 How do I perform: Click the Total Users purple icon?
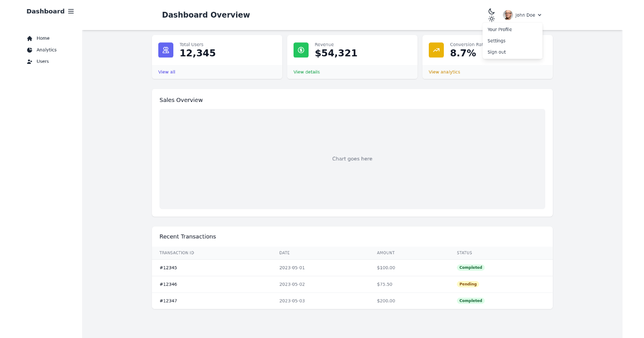pyautogui.click(x=166, y=49)
